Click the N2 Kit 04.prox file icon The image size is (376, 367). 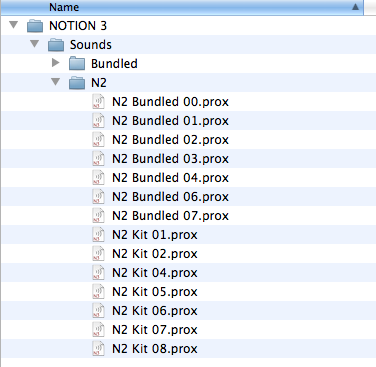[98, 272]
